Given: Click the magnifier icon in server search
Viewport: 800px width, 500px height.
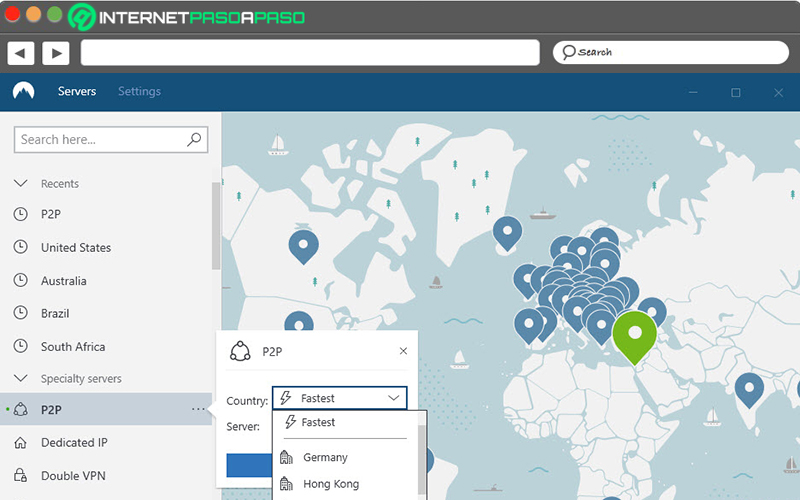Looking at the screenshot, I should pyautogui.click(x=194, y=139).
